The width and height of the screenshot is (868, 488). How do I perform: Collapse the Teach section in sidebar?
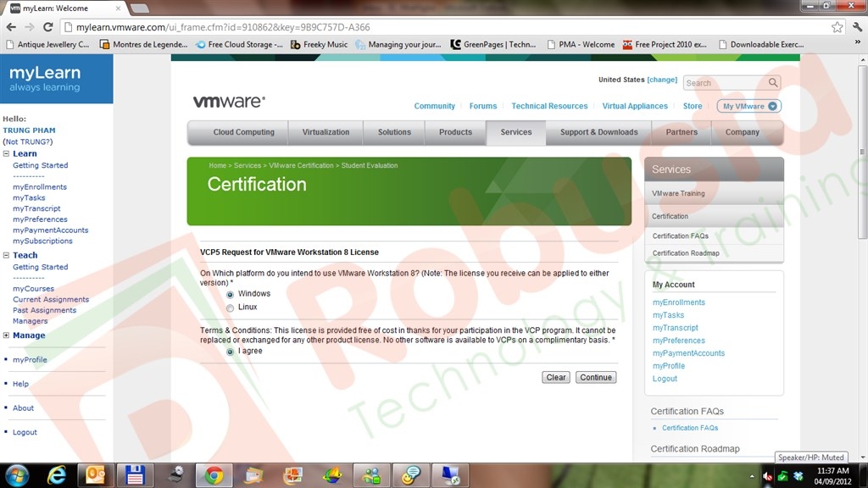coord(6,255)
